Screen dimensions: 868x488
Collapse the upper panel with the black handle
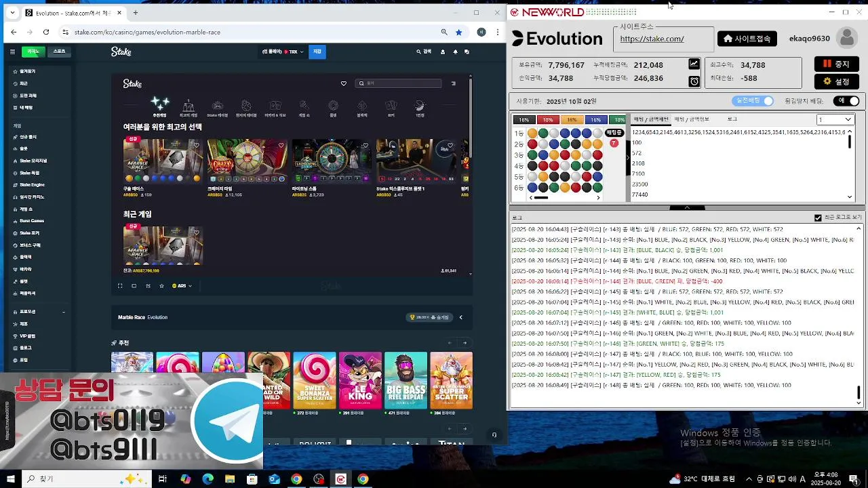687,207
